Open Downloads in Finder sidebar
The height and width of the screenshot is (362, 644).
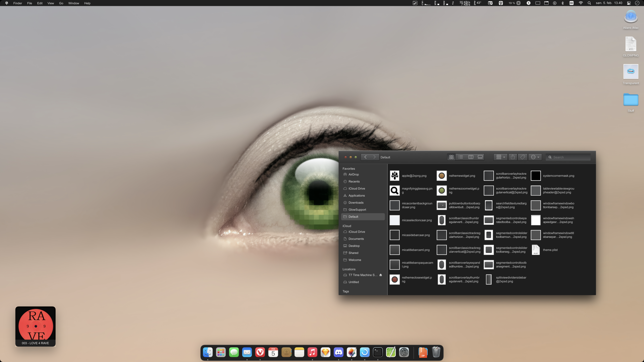[363, 203]
